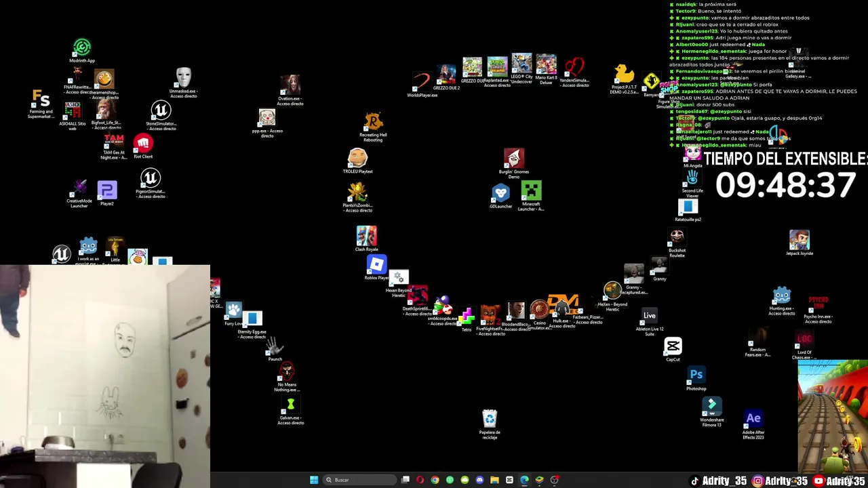Screen dimensions: 868x488
Task: Open the Clash Royale icon
Action: (366, 239)
